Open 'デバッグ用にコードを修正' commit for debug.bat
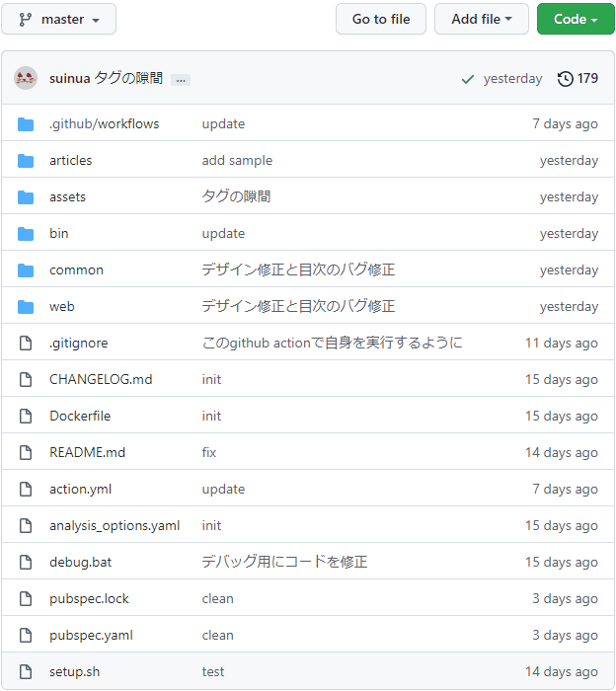This screenshot has height=691, width=616. (x=284, y=562)
